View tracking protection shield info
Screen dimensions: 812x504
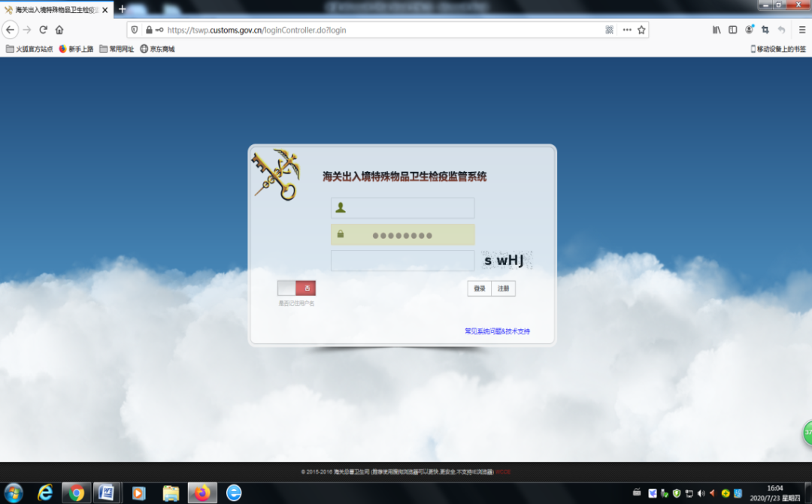135,30
